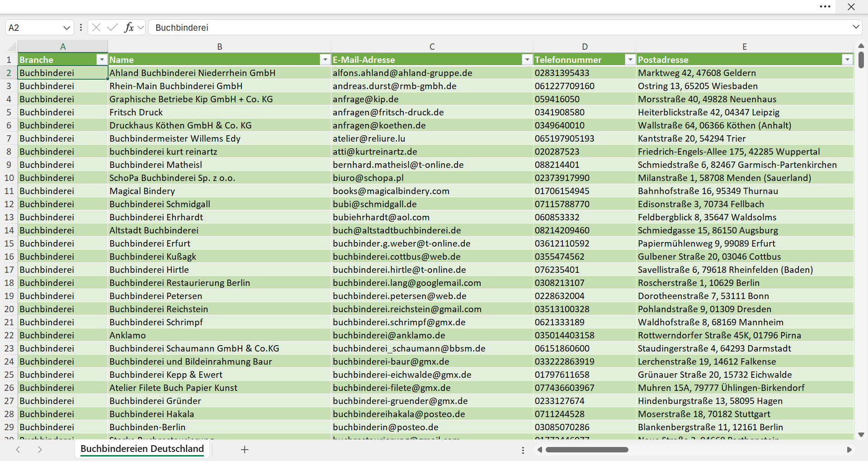
Task: Click the sheet tab bar options dots
Action: point(523,450)
